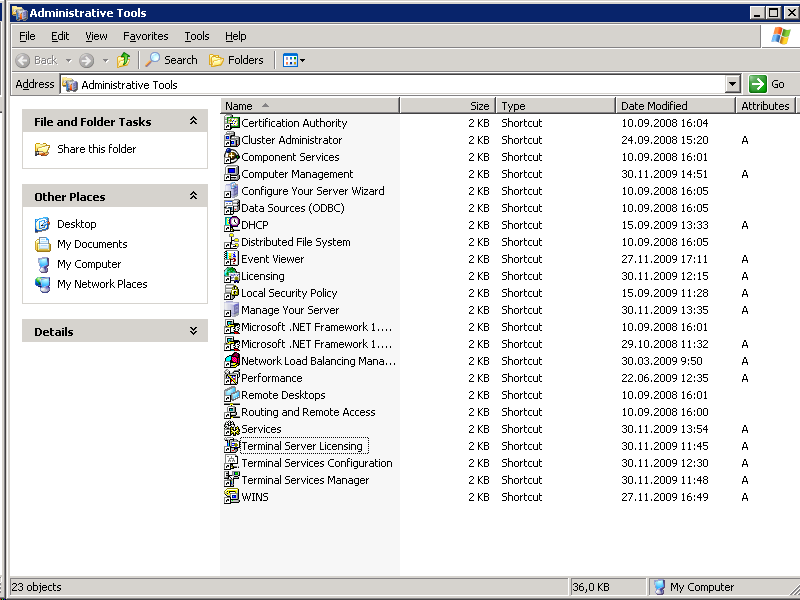Expand the Address bar dropdown

coord(733,84)
